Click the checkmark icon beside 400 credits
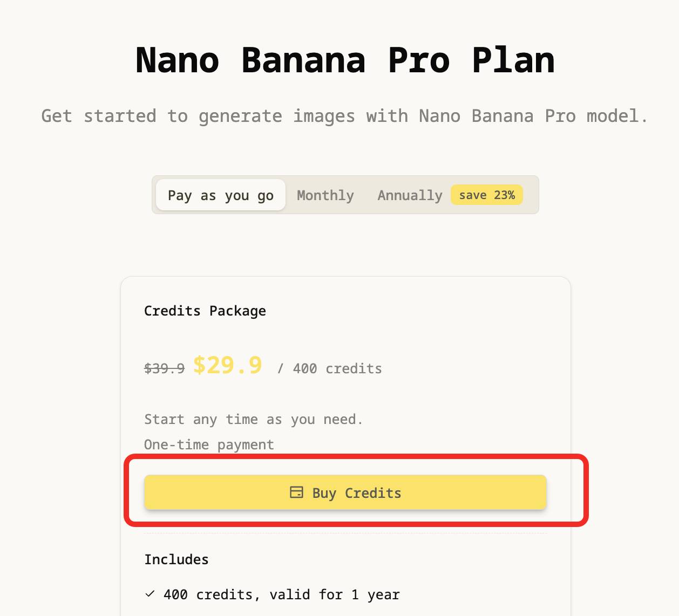This screenshot has height=616, width=679. click(x=150, y=594)
